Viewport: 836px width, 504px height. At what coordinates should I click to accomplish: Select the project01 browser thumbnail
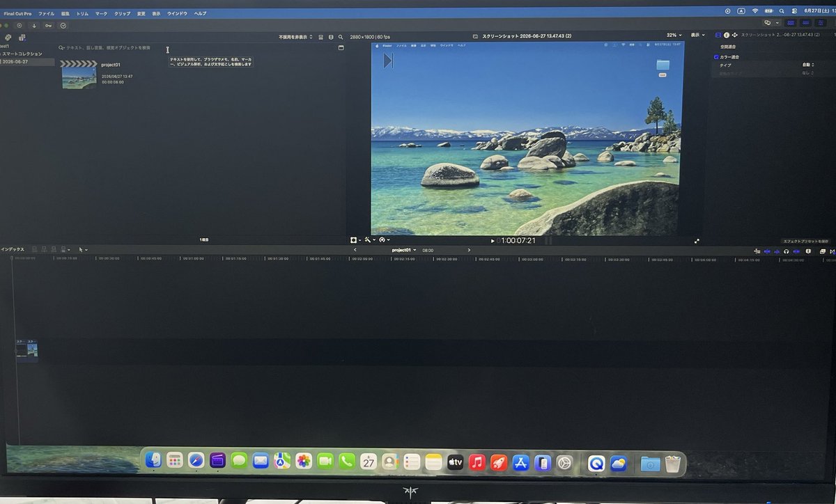tap(79, 74)
